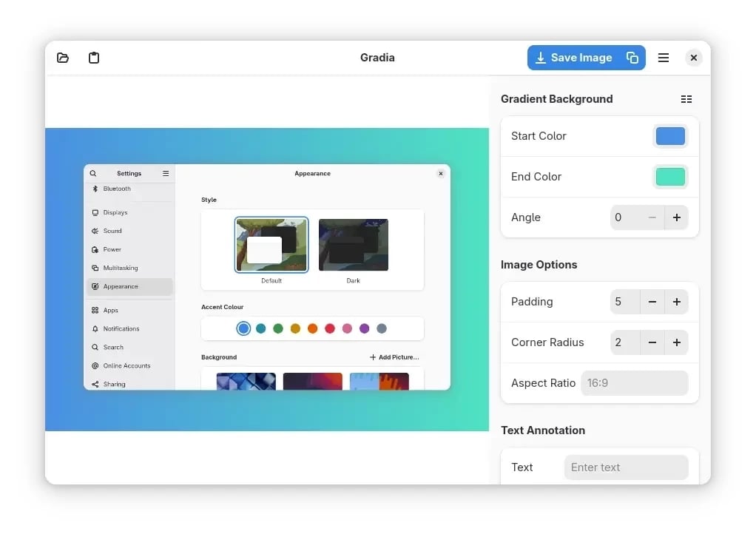The width and height of the screenshot is (756, 534).
Task: Increase the Angle value
Action: click(676, 217)
